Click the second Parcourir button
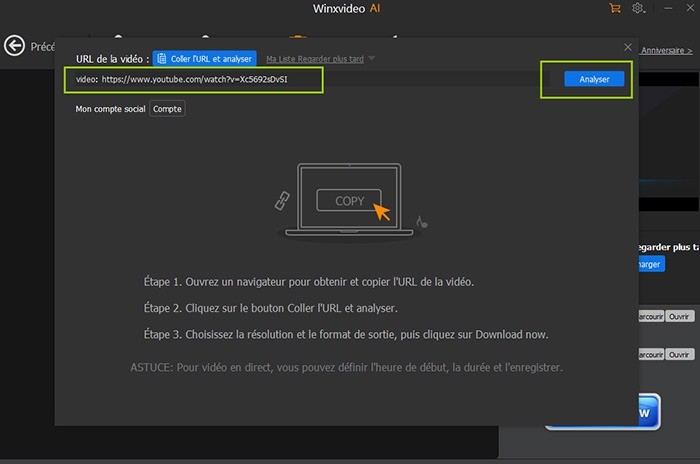The width and height of the screenshot is (700, 464). click(x=651, y=355)
